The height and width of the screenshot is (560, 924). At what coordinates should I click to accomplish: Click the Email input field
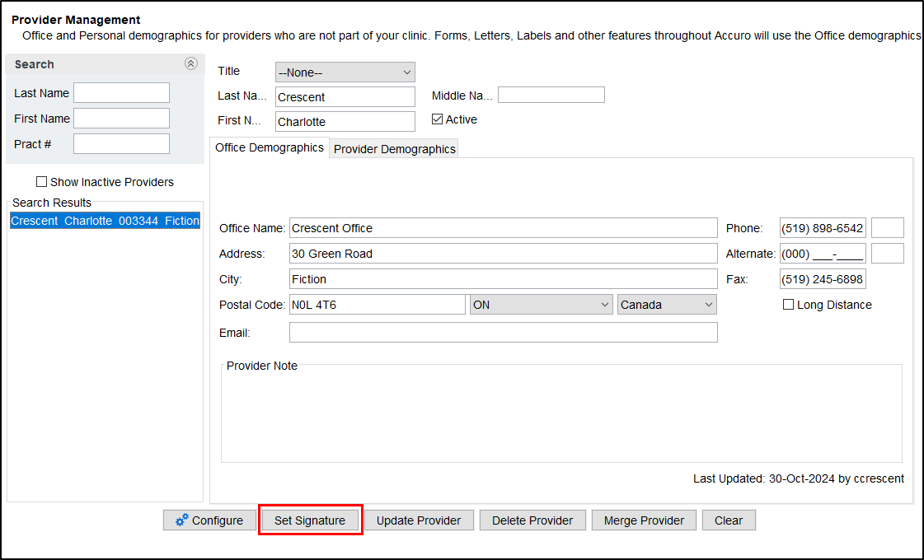click(503, 332)
